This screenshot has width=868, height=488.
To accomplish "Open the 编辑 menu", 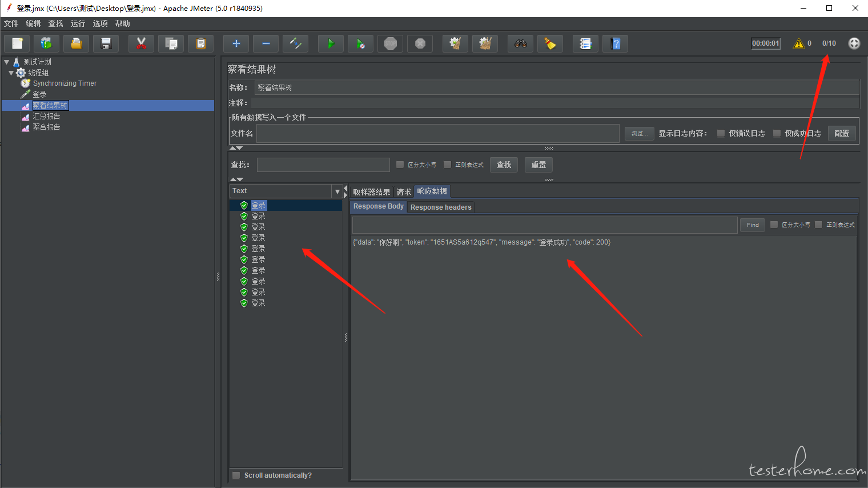I will 34,23.
